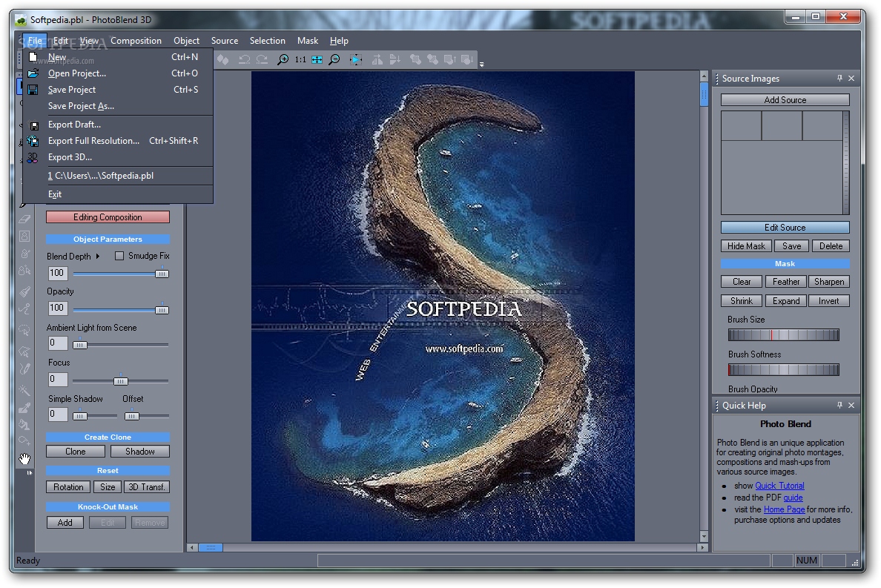Select the polygon arrow selection tool icon
Screen dimensions: 881x588
pyautogui.click(x=24, y=351)
